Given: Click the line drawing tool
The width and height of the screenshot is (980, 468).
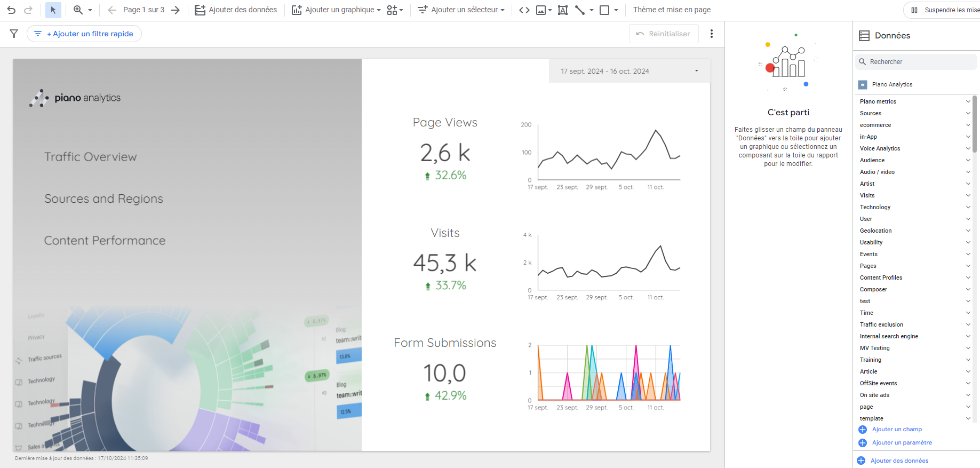Looking at the screenshot, I should (580, 10).
